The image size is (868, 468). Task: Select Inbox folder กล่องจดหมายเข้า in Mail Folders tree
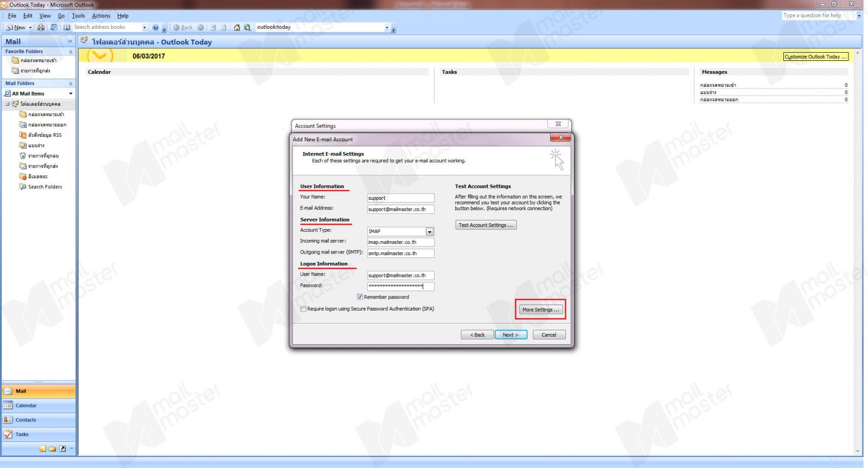pyautogui.click(x=42, y=115)
